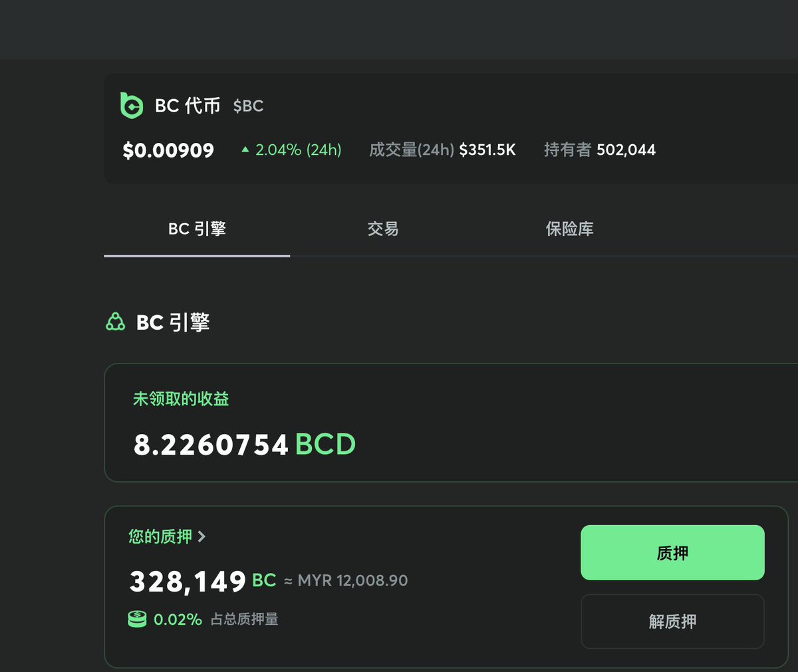Click the $BC ticker label
The width and height of the screenshot is (798, 672).
(x=248, y=106)
